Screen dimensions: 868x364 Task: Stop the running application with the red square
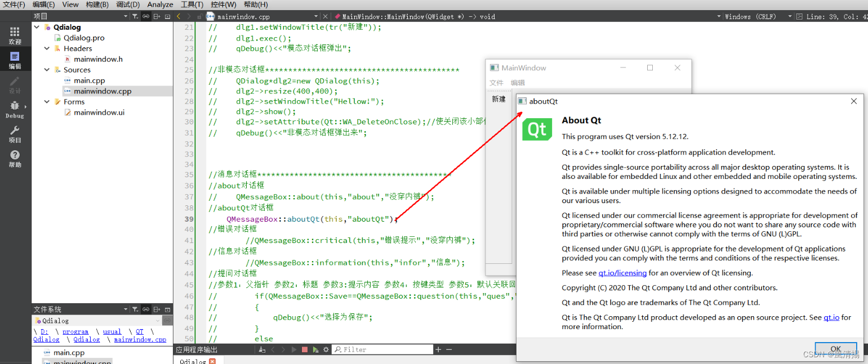(x=305, y=349)
